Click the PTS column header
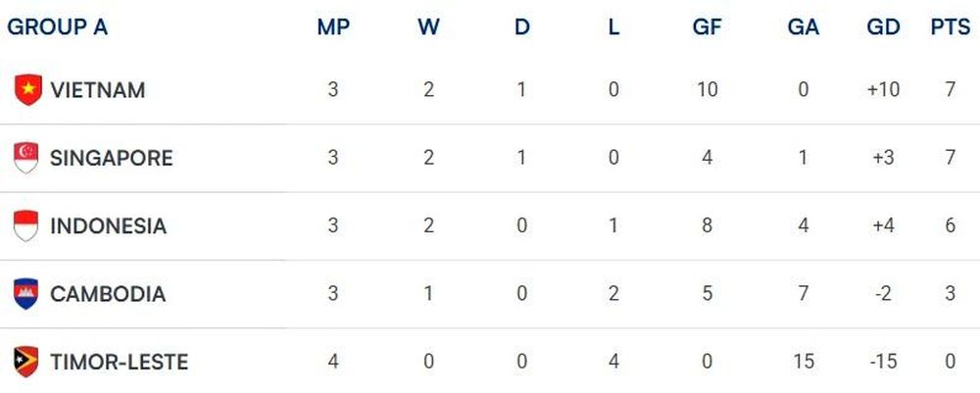The image size is (980, 393). [951, 27]
